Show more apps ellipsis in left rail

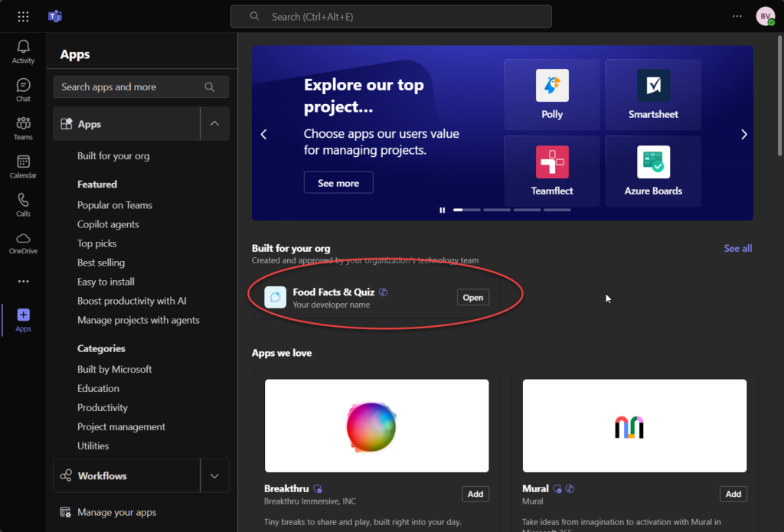coord(23,282)
